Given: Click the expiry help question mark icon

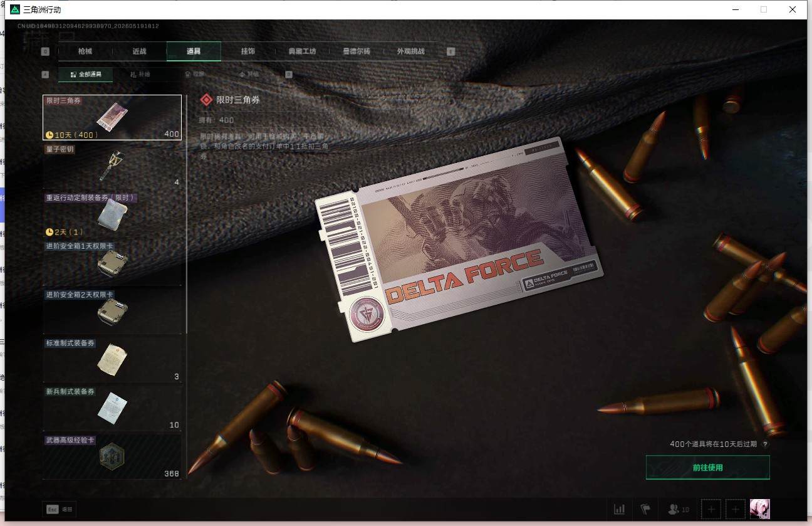Looking at the screenshot, I should (765, 444).
